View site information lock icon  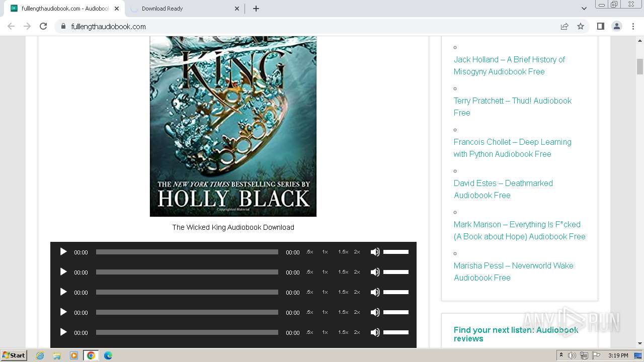pos(63,26)
